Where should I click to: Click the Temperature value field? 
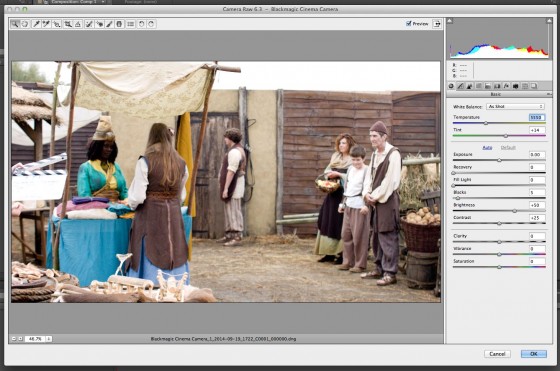pyautogui.click(x=537, y=117)
